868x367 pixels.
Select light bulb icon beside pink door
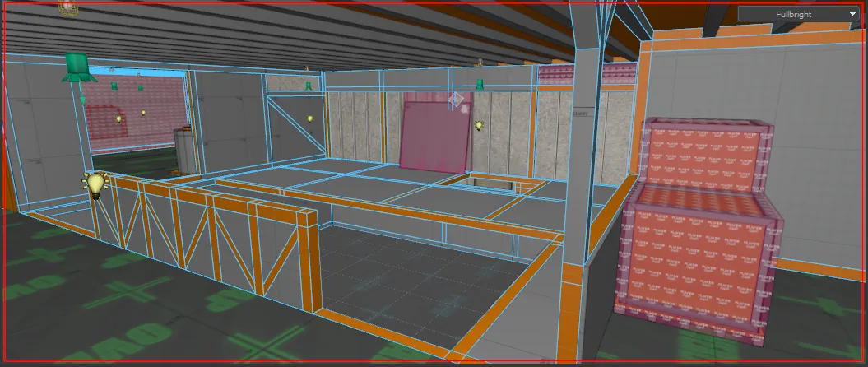(x=479, y=126)
